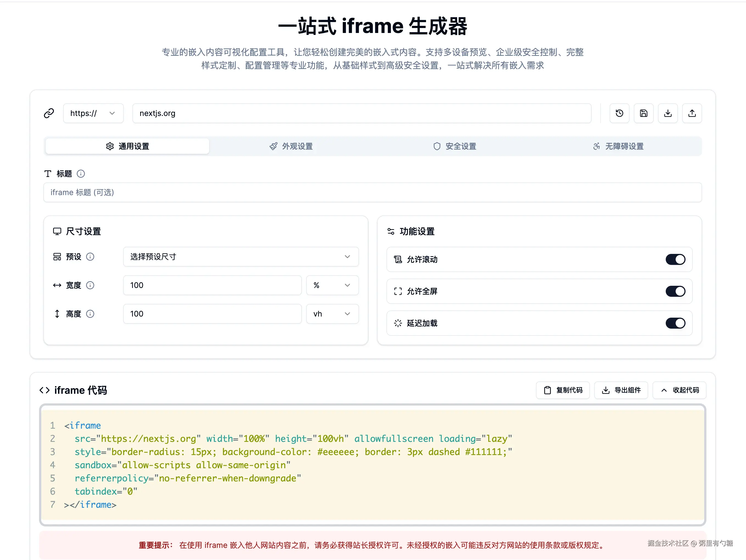The image size is (746, 560).
Task: Expand the 选择预设尺寸 preset dropdown
Action: pos(241,257)
